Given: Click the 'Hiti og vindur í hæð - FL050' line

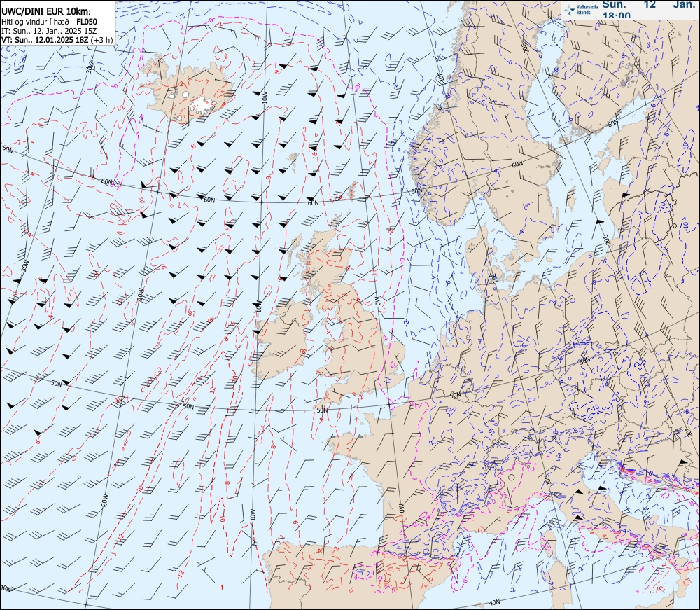Looking at the screenshot, I should coord(50,22).
